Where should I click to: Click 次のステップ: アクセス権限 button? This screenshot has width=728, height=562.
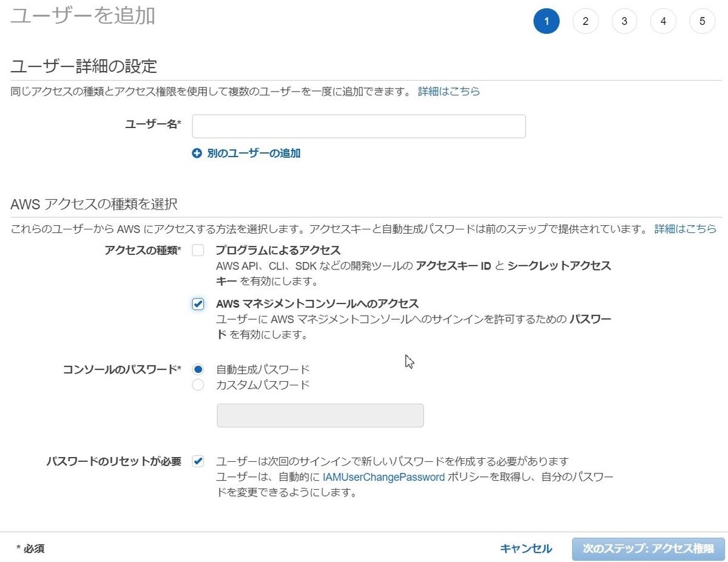[648, 548]
